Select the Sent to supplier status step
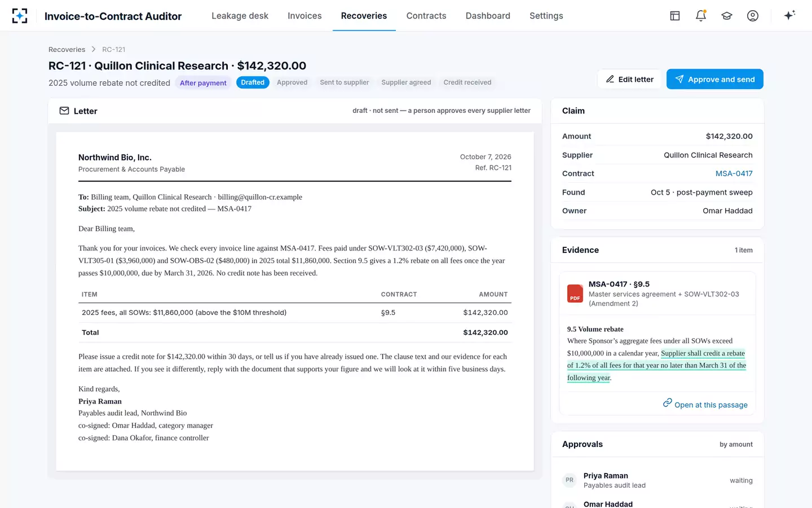Viewport: 812px width, 508px height. (x=345, y=82)
